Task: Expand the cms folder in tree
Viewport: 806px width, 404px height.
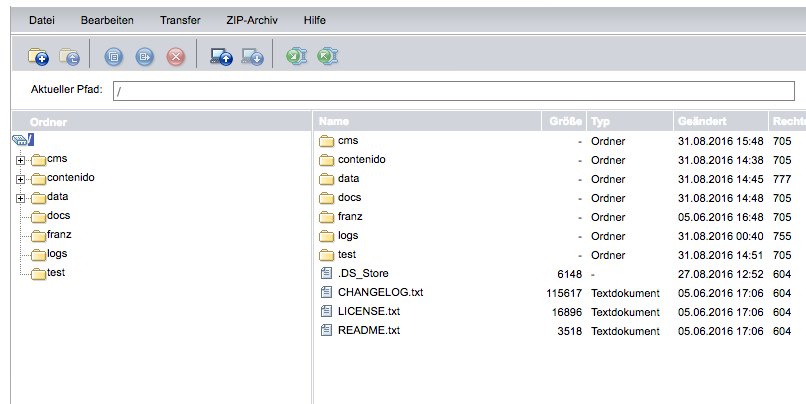Action: pos(20,160)
